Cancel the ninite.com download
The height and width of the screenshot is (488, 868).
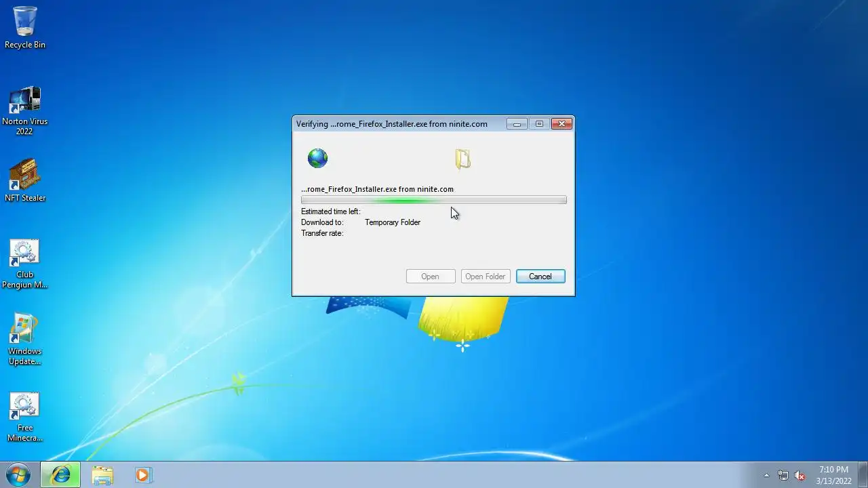tap(540, 277)
